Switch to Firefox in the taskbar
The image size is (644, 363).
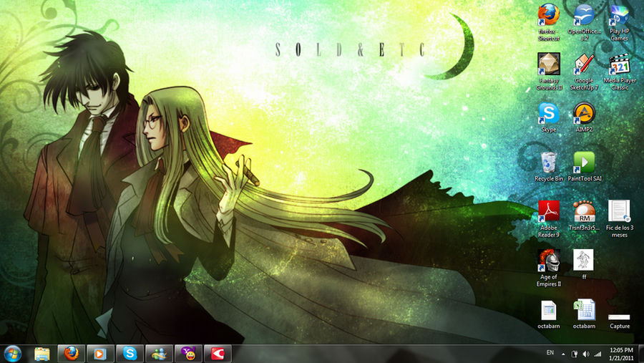(71, 354)
